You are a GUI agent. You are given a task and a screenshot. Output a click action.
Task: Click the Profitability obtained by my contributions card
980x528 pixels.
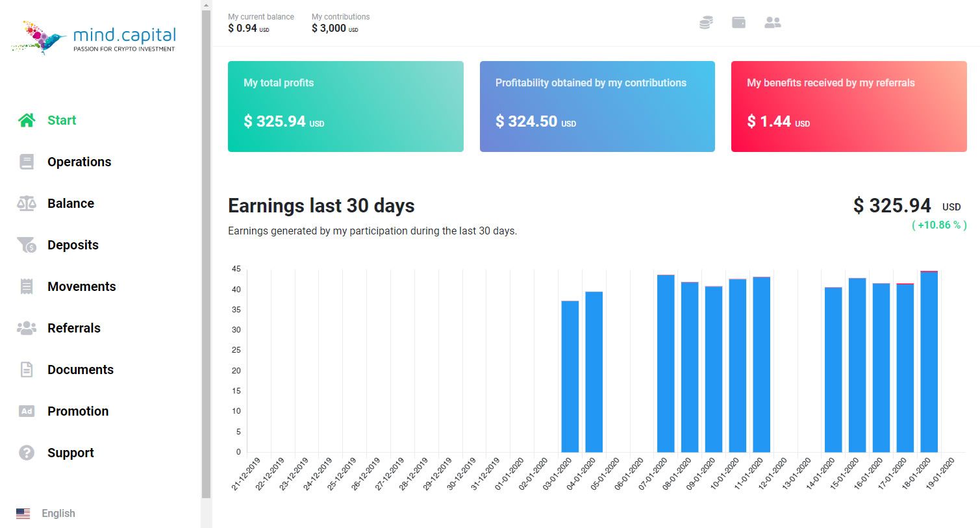tap(597, 107)
